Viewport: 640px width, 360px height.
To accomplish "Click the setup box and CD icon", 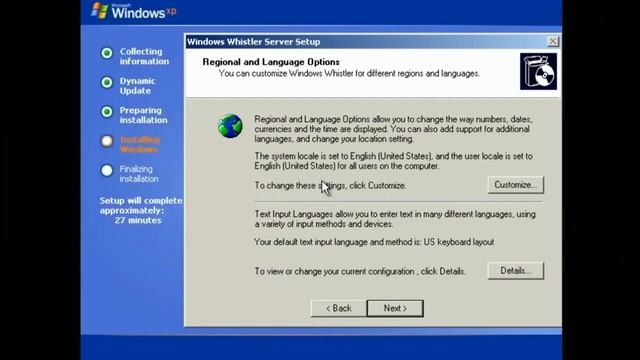I will (x=538, y=71).
